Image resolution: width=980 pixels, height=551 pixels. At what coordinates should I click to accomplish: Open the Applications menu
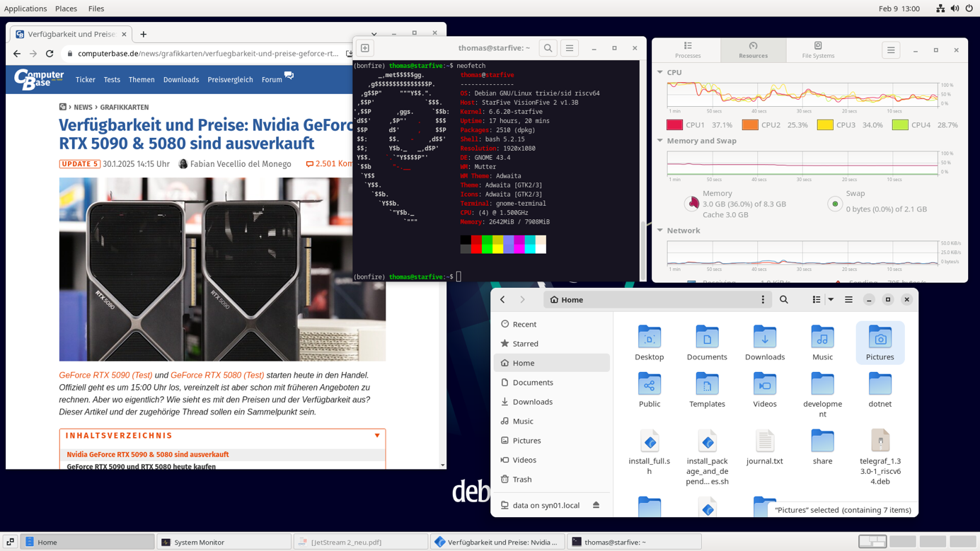(x=25, y=8)
